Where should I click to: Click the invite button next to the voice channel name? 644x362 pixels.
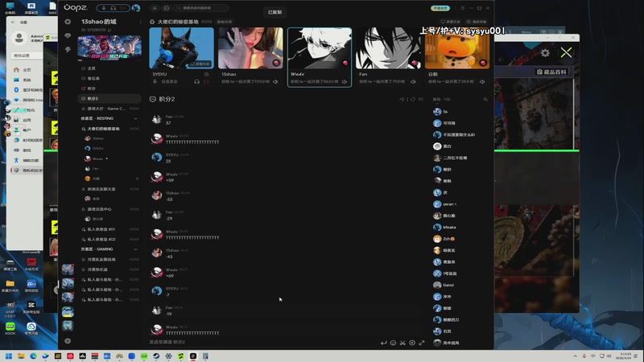coord(225,22)
